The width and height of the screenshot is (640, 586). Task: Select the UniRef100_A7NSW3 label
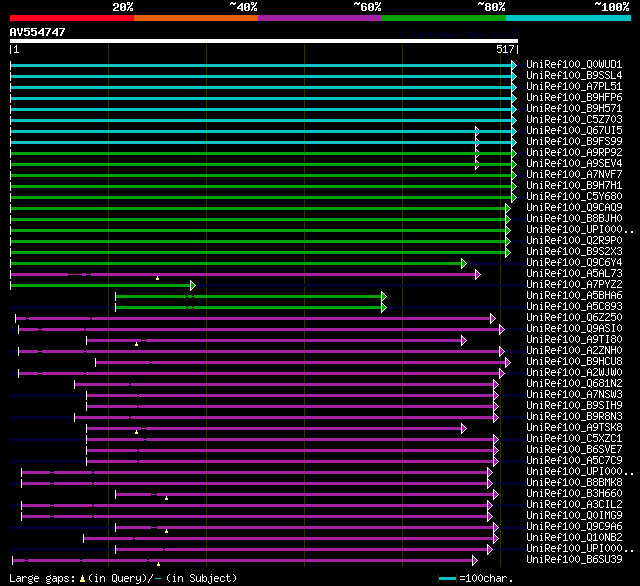pyautogui.click(x=574, y=395)
